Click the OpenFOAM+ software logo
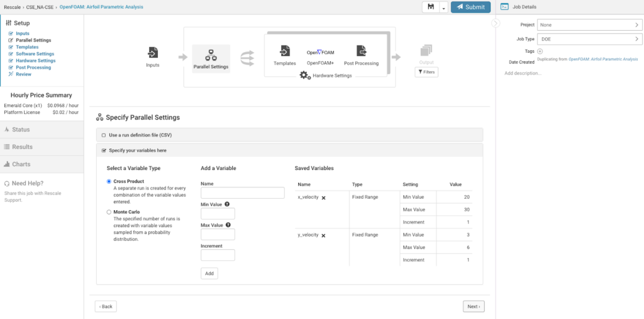This screenshot has height=319, width=644. (320, 53)
